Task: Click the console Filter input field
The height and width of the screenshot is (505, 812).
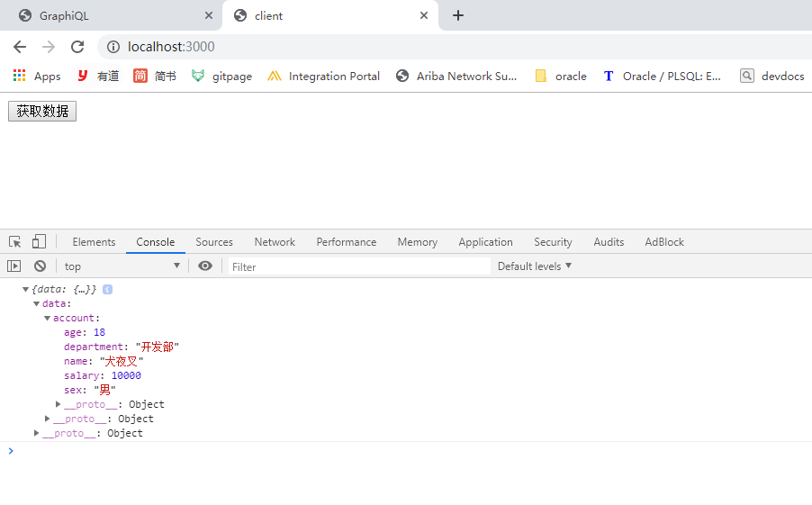Action: [358, 266]
